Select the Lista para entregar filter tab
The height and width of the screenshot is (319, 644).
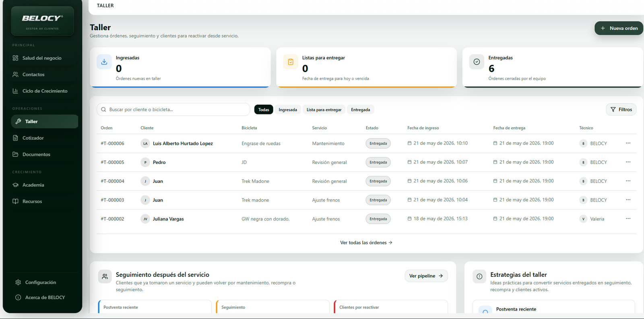pyautogui.click(x=324, y=110)
